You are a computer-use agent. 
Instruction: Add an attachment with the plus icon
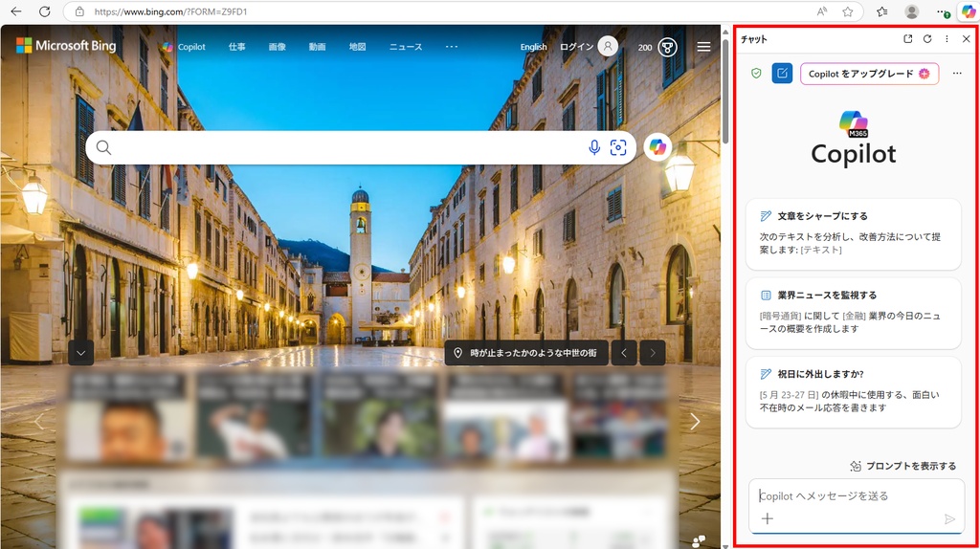[x=768, y=518]
